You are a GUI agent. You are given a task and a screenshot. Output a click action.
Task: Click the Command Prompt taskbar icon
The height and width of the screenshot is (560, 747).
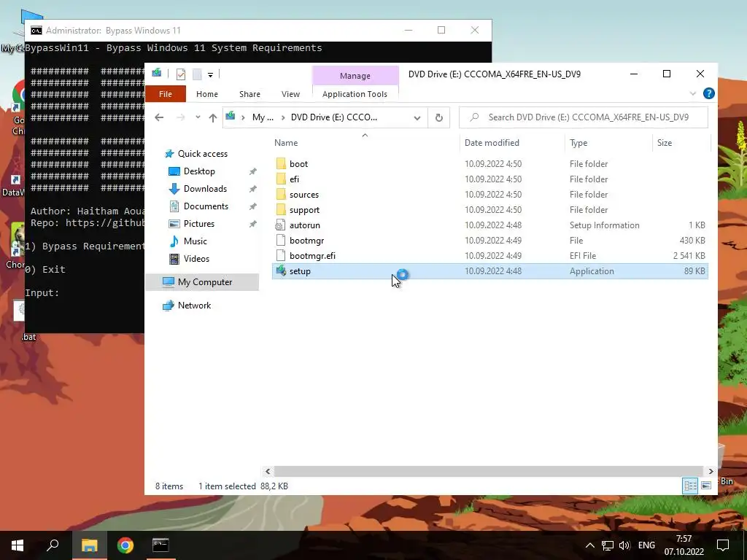pos(160,545)
